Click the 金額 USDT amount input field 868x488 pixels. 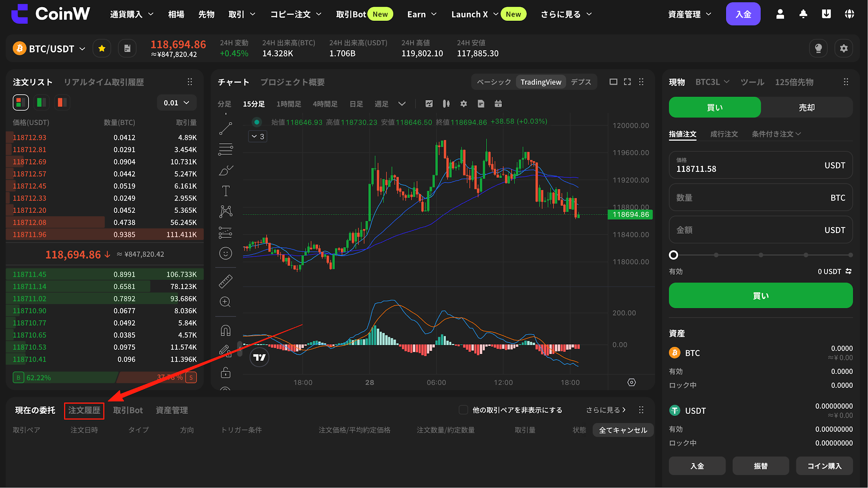click(x=761, y=230)
